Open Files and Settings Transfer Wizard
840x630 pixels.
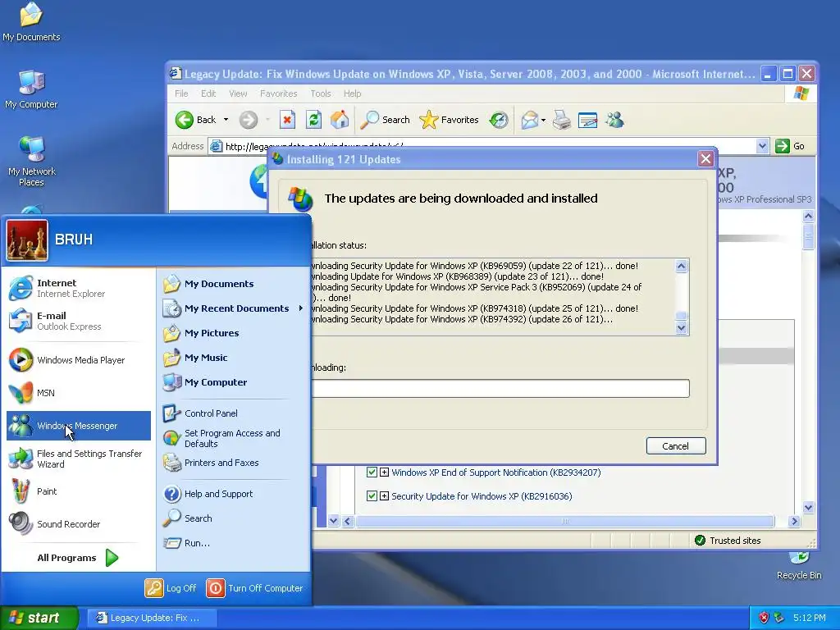(x=79, y=459)
